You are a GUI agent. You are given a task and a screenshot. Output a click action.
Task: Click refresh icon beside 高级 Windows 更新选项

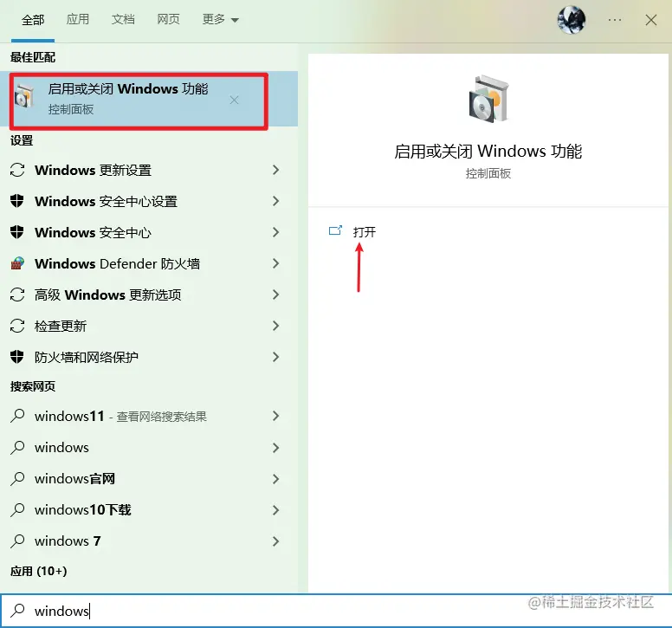click(17, 295)
